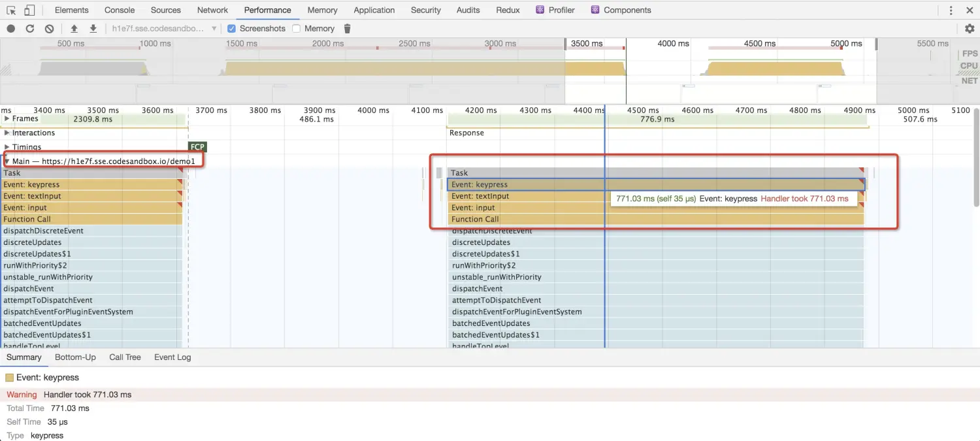Click the highlighted Event: keypress bar
Screen dimensions: 980x441
(656, 185)
